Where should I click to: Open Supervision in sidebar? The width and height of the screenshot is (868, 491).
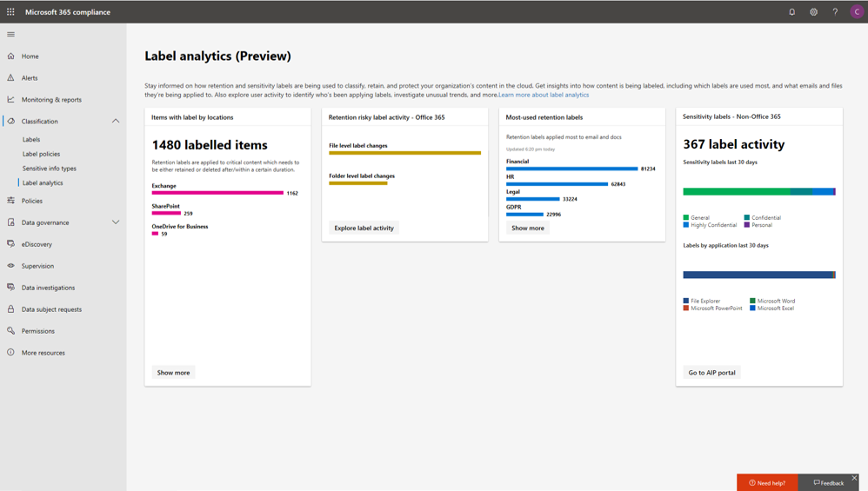pos(37,266)
